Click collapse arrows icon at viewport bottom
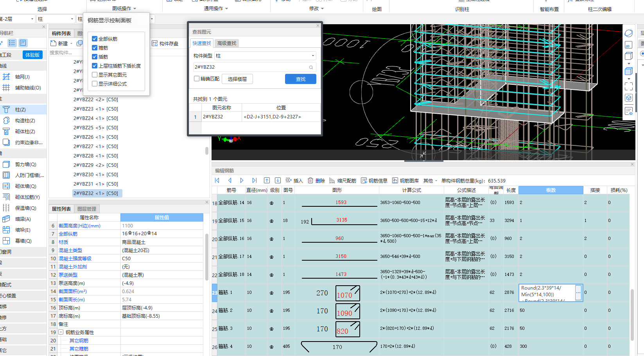Image resolution: width=644 pixels, height=356 pixels. 423,155
